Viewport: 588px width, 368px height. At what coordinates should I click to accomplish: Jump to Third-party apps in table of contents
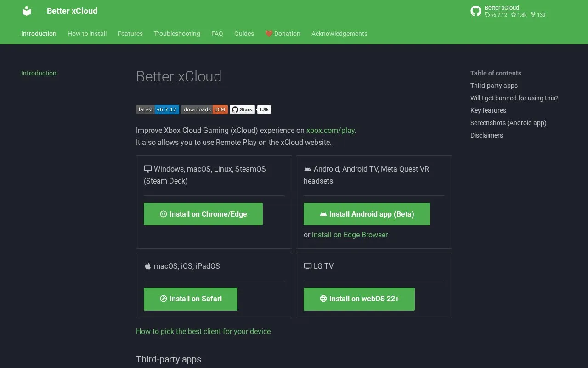494,86
